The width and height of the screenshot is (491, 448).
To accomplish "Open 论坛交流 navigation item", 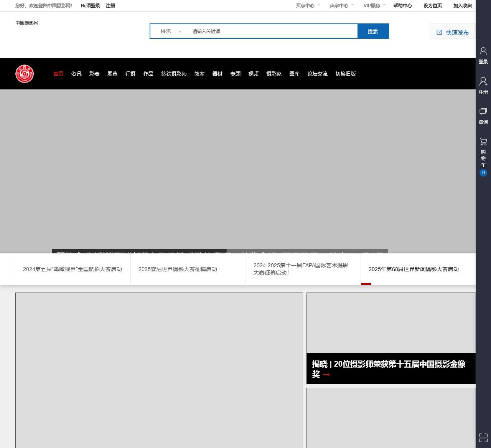I will 318,74.
